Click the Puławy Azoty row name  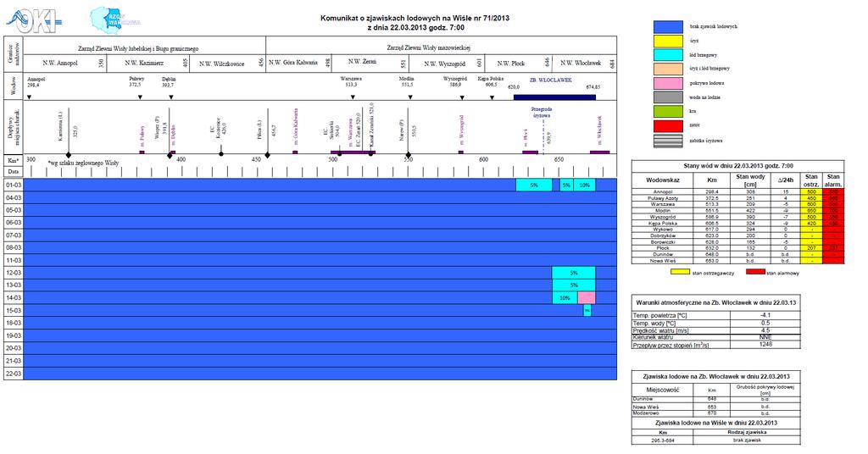(x=663, y=198)
